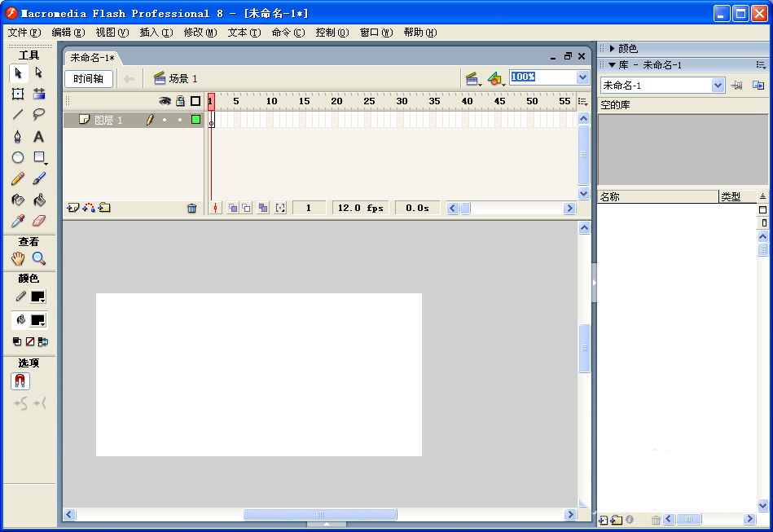Click Black and White colors icon
The image size is (773, 532).
pyautogui.click(x=17, y=341)
